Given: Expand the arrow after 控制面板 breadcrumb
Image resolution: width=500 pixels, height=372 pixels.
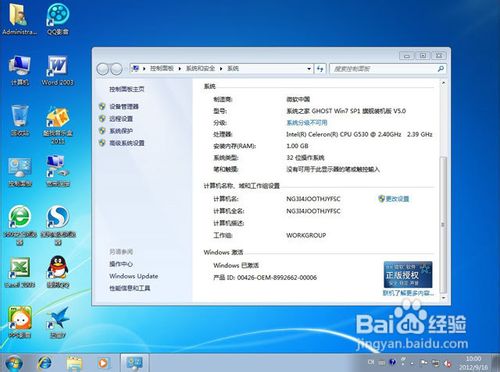Looking at the screenshot, I should point(179,69).
